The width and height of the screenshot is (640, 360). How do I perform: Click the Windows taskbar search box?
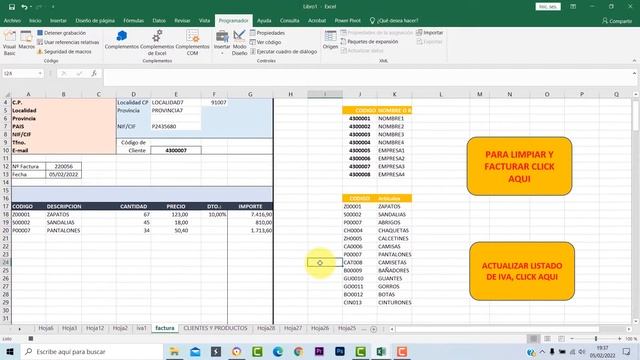click(92, 351)
